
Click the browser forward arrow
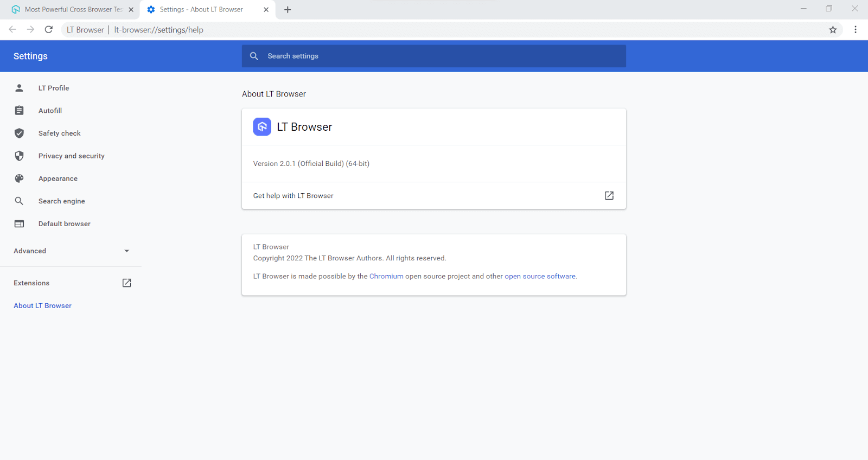[x=30, y=29]
